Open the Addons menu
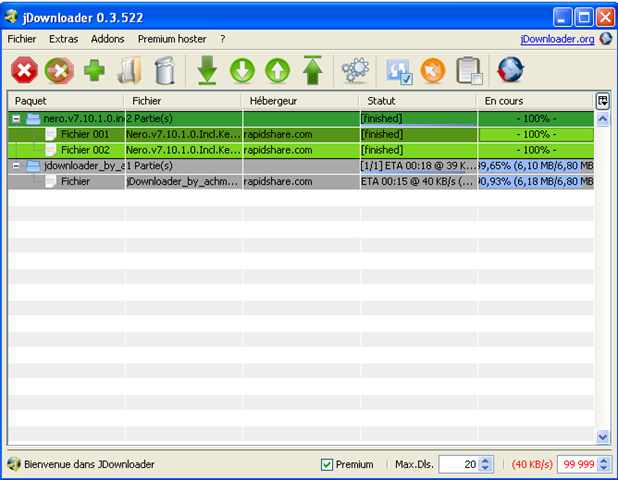Viewport: 618px width, 480px height. tap(107, 39)
